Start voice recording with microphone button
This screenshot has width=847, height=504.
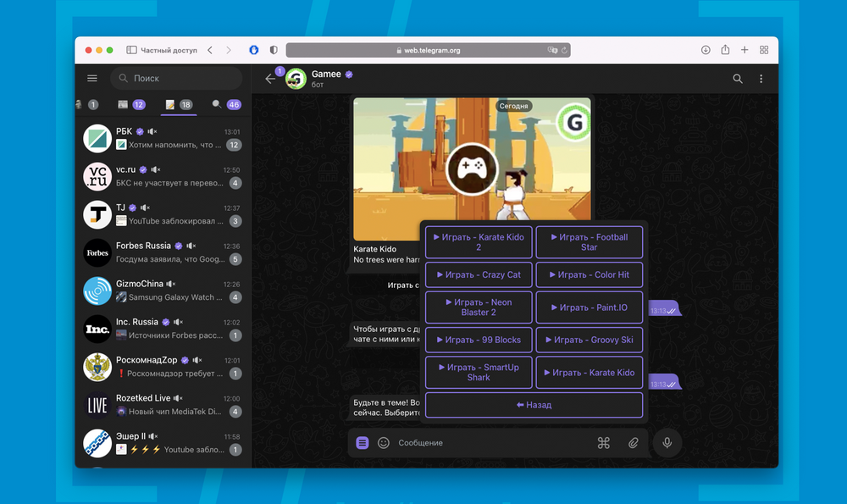[x=667, y=443]
